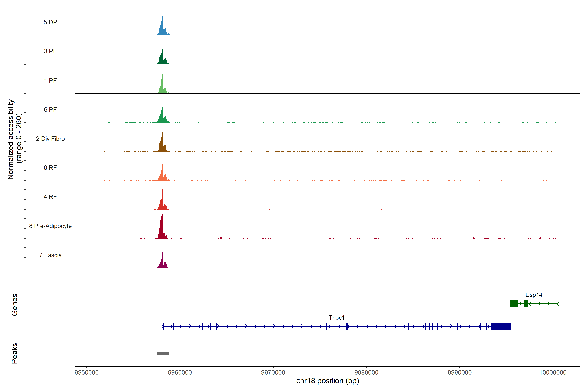Click the 6 PF track label
Image resolution: width=588 pixels, height=392 pixels.
coord(50,109)
